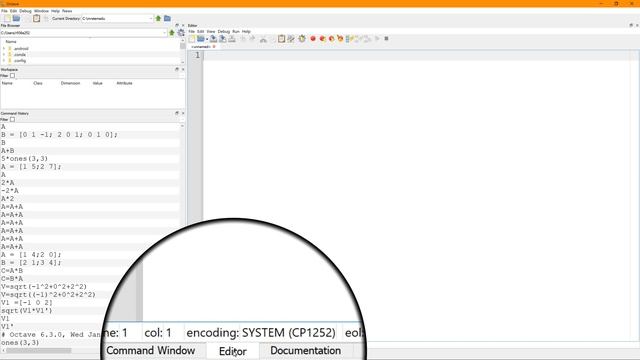The width and height of the screenshot is (640, 360).
Task: Undock the Command History panel
Action: 177,113
